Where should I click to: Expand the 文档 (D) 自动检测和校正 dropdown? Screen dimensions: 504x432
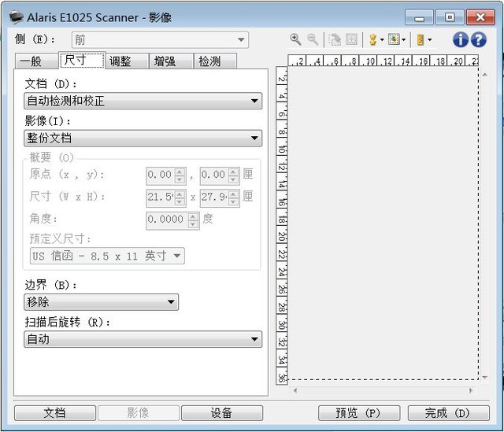pyautogui.click(x=143, y=101)
